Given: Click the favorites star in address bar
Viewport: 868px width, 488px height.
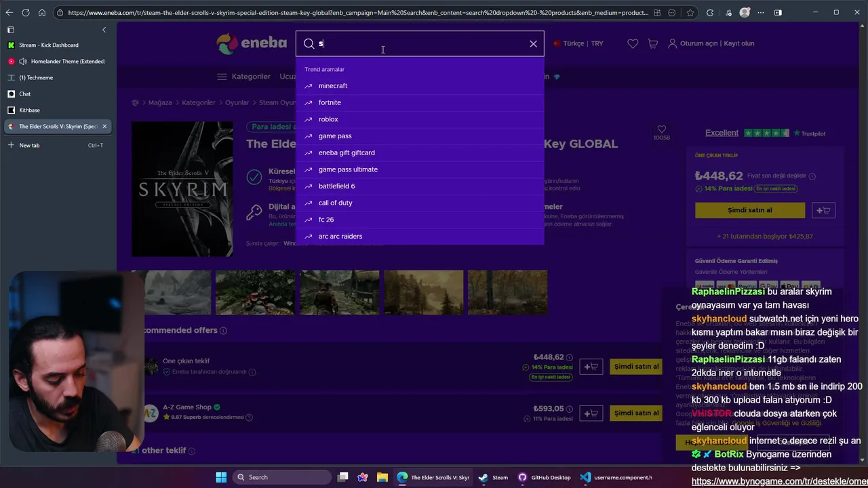Looking at the screenshot, I should pyautogui.click(x=690, y=12).
